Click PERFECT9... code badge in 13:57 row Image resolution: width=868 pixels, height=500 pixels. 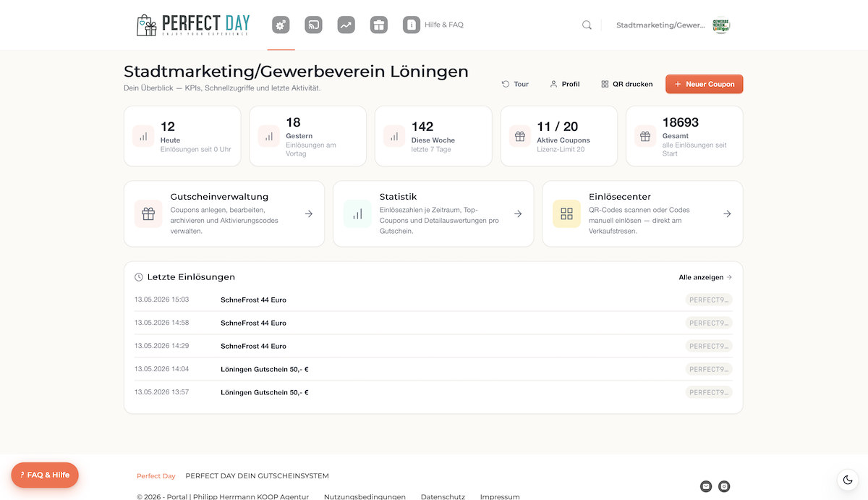(709, 392)
